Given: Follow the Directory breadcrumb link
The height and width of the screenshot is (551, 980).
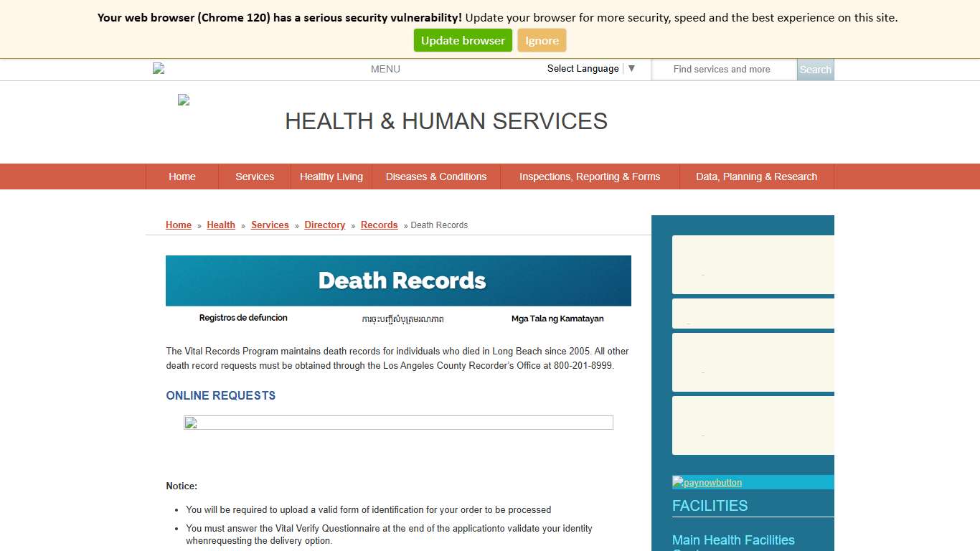Looking at the screenshot, I should pos(324,225).
